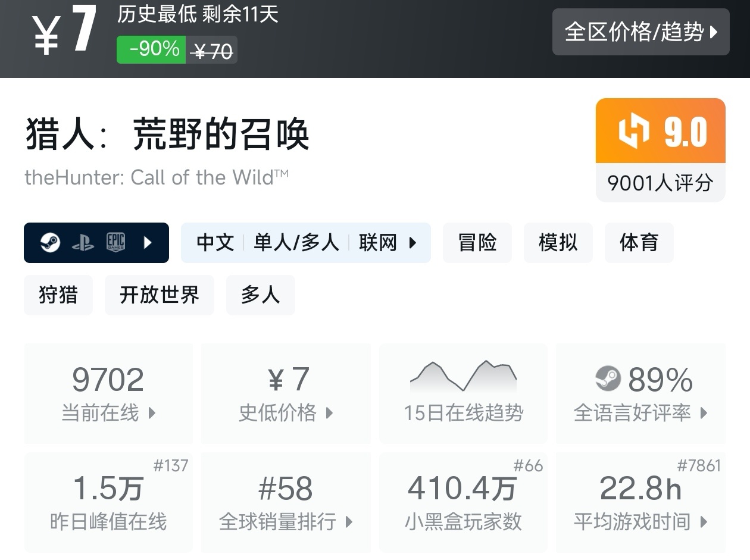This screenshot has width=750, height=560.
Task: Click the #7861 rank label
Action: click(x=699, y=466)
